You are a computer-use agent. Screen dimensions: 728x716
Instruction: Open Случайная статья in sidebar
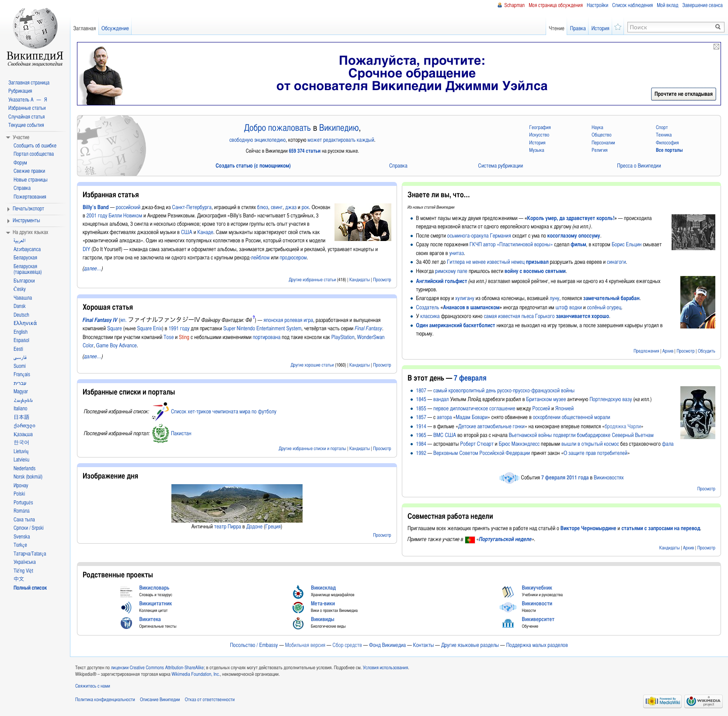[26, 117]
